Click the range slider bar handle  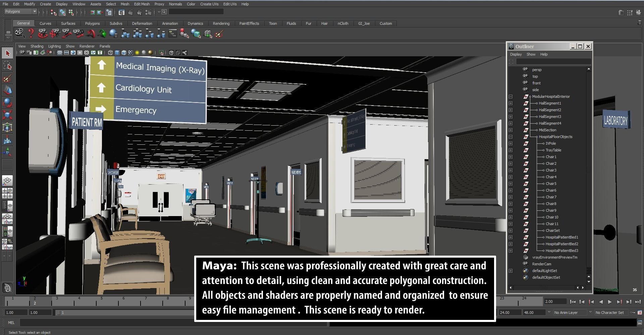coord(58,313)
